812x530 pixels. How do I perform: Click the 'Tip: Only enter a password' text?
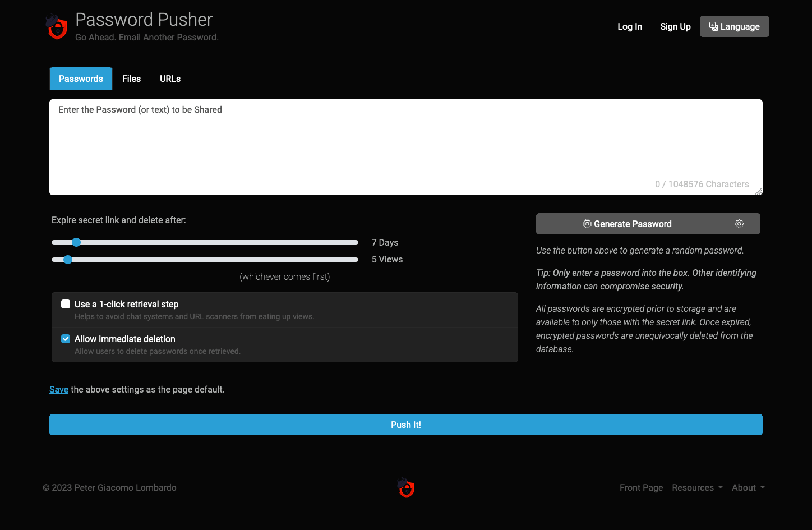(x=646, y=279)
